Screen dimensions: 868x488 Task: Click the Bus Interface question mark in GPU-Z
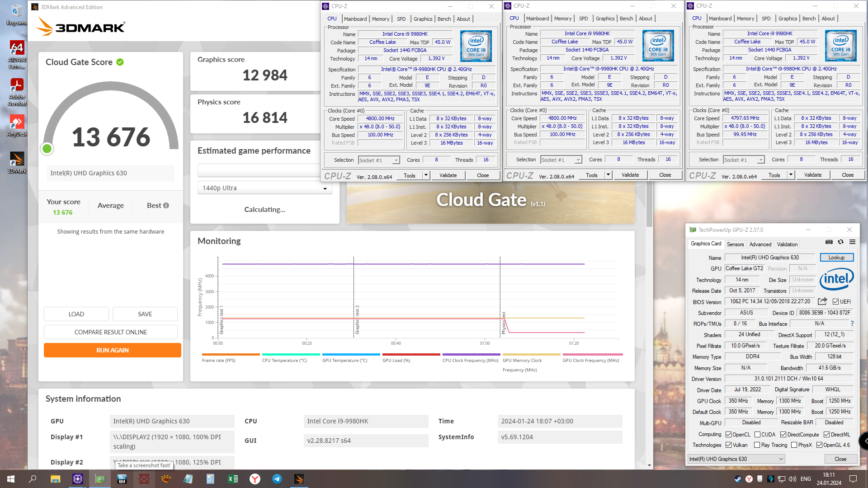[x=852, y=324]
